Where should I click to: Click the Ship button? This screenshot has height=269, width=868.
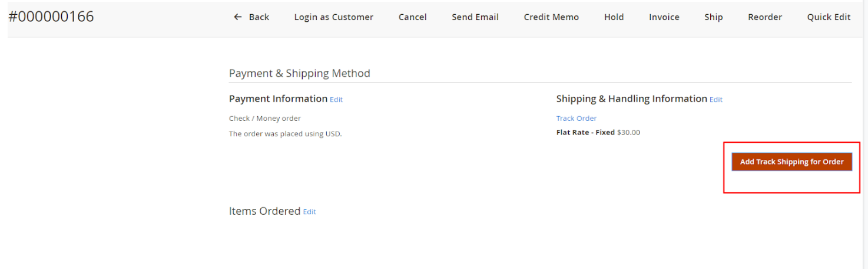[x=713, y=17]
